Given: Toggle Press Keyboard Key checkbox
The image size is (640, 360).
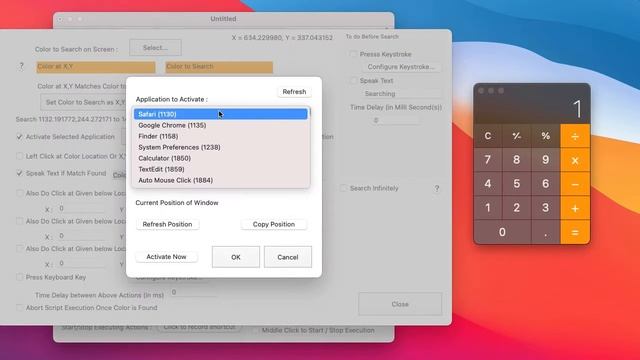Looking at the screenshot, I should pyautogui.click(x=20, y=277).
